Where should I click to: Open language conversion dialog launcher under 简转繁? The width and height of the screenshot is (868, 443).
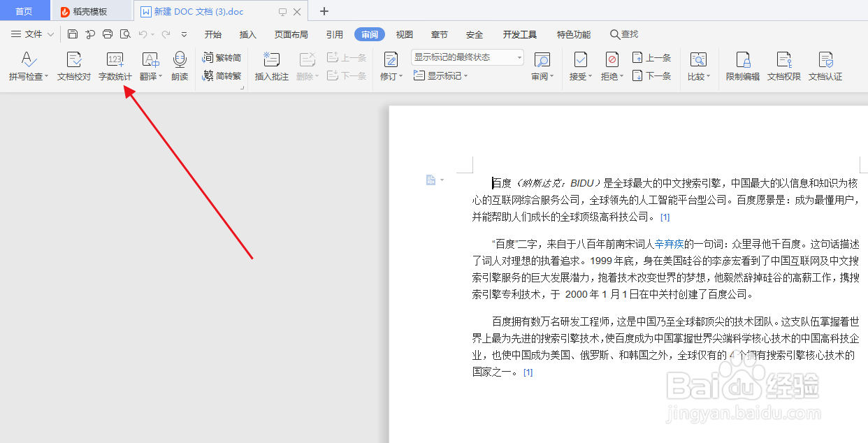pos(243,88)
